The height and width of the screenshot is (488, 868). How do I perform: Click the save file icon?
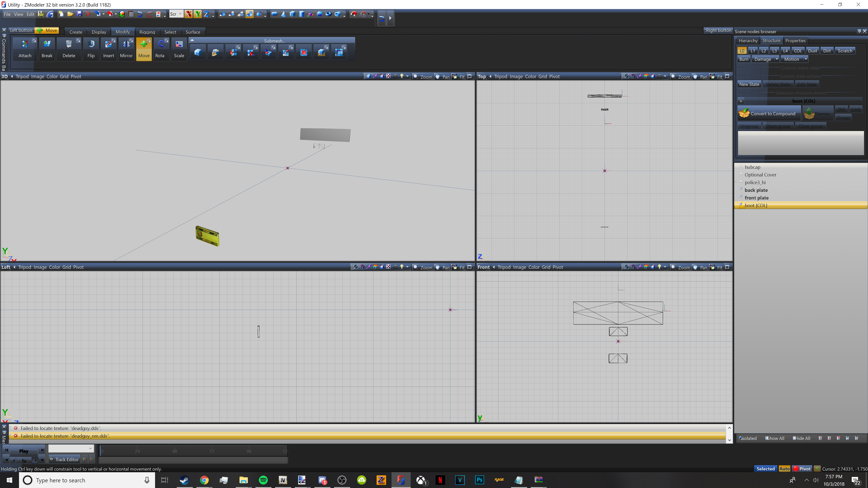pyautogui.click(x=80, y=14)
